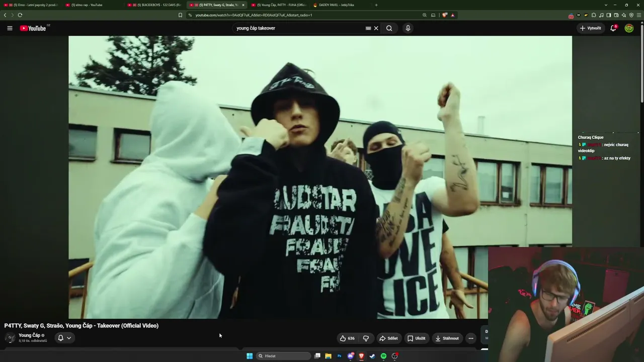The width and height of the screenshot is (644, 362).
Task: Open Photoshop from the taskbar
Action: tap(339, 356)
